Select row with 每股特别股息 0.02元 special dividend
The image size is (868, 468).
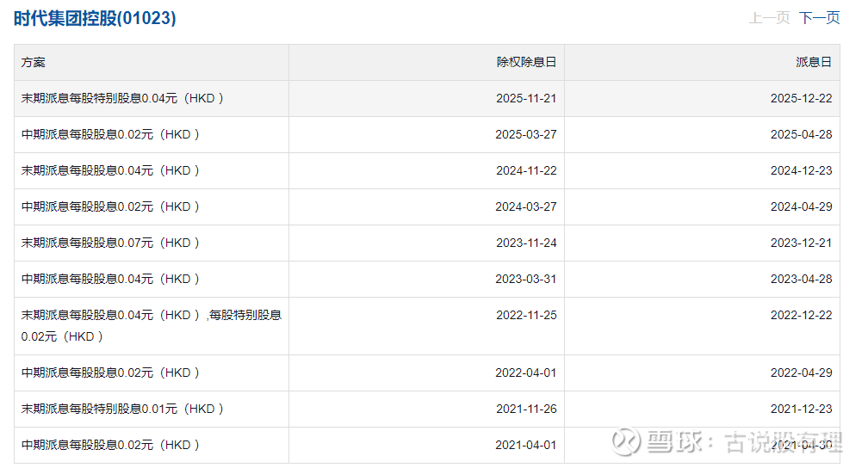(151, 325)
